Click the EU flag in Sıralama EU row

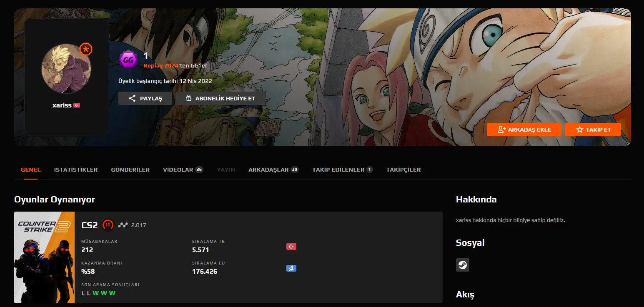pos(291,268)
